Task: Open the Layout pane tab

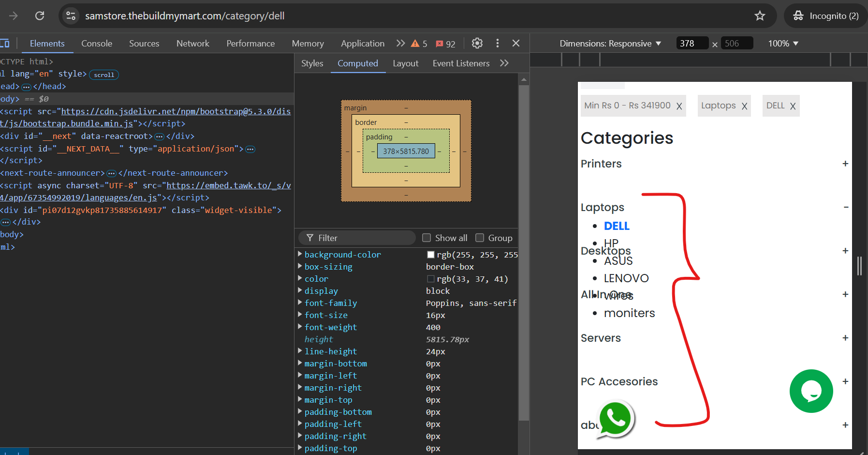Action: tap(406, 63)
